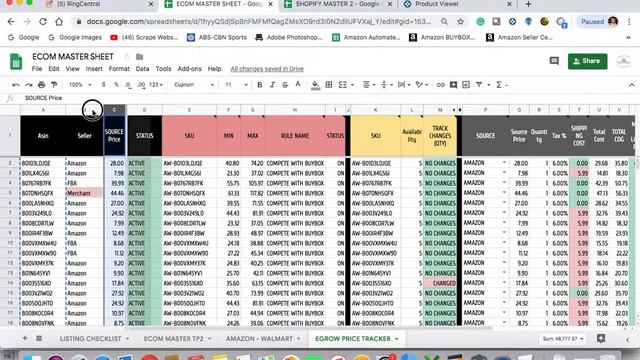The image size is (640, 360).
Task: Click the merge cells icon
Action: pos(342,85)
